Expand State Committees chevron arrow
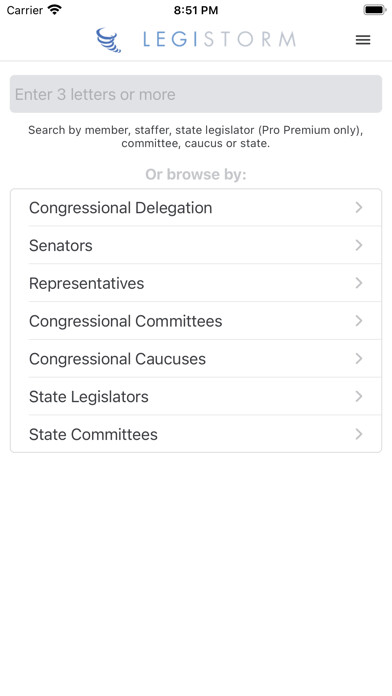The width and height of the screenshot is (392, 696). point(359,434)
